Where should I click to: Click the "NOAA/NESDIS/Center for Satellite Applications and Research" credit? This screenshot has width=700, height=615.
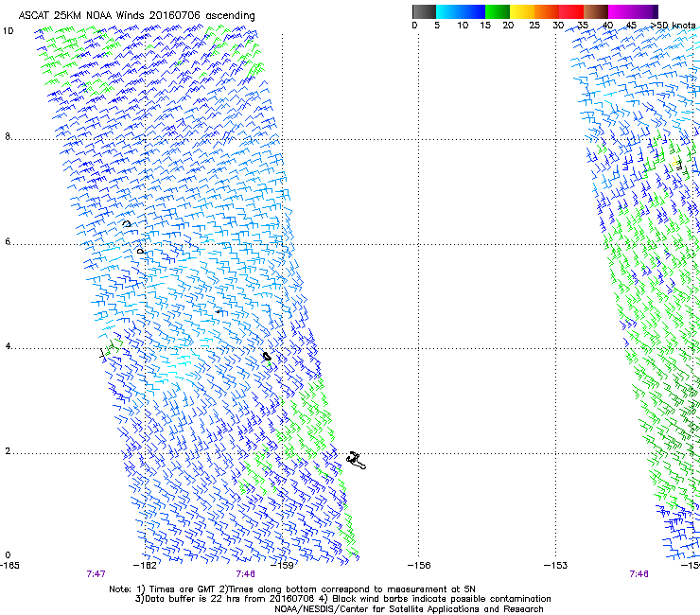pos(409,609)
